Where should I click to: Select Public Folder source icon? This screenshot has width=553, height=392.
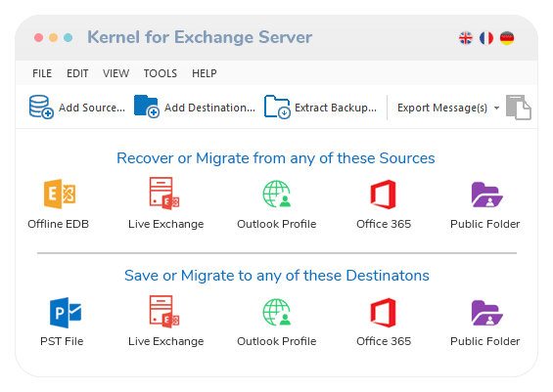(486, 195)
